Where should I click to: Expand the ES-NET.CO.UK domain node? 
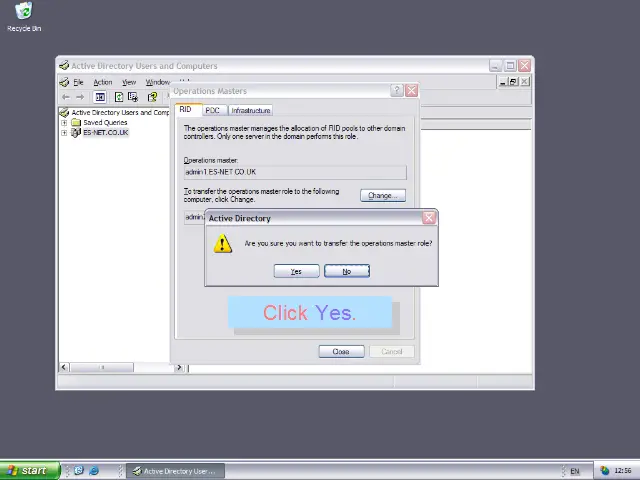coord(64,133)
